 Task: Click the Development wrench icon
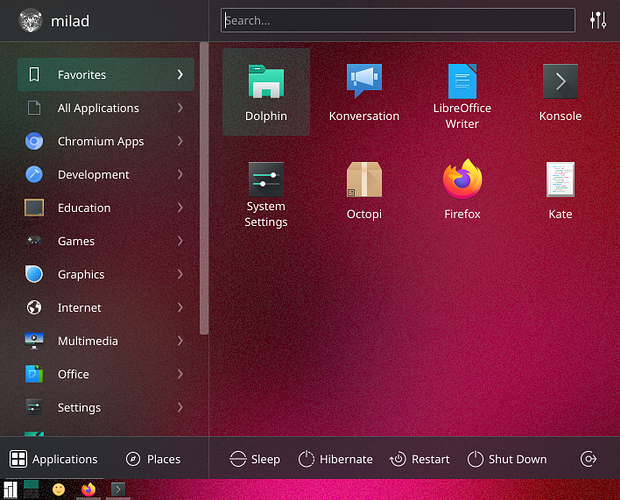point(34,174)
